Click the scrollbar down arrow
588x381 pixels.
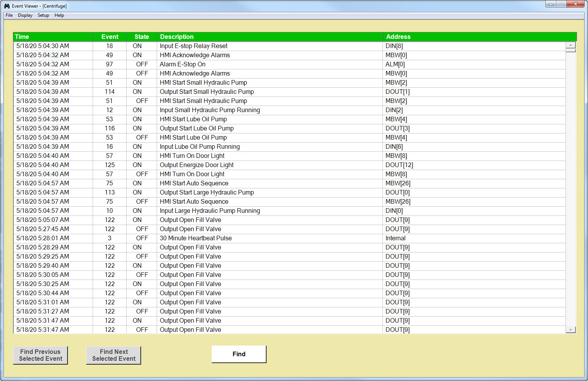point(570,329)
